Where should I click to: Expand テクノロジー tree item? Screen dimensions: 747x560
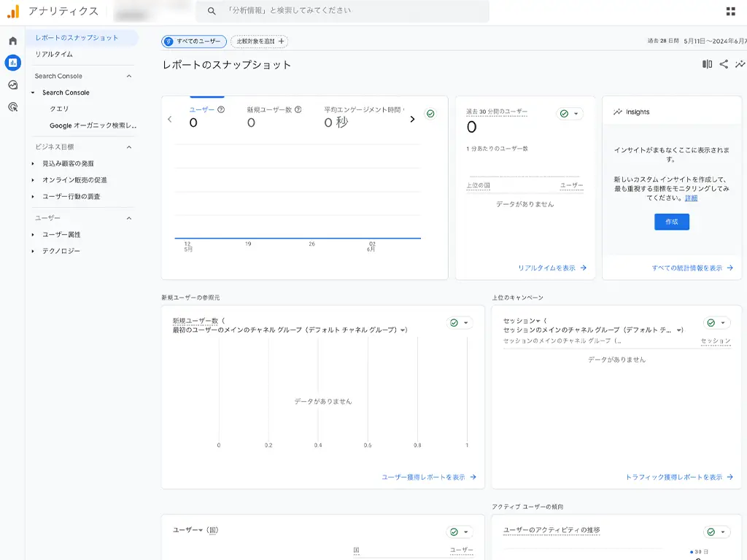pyautogui.click(x=33, y=251)
